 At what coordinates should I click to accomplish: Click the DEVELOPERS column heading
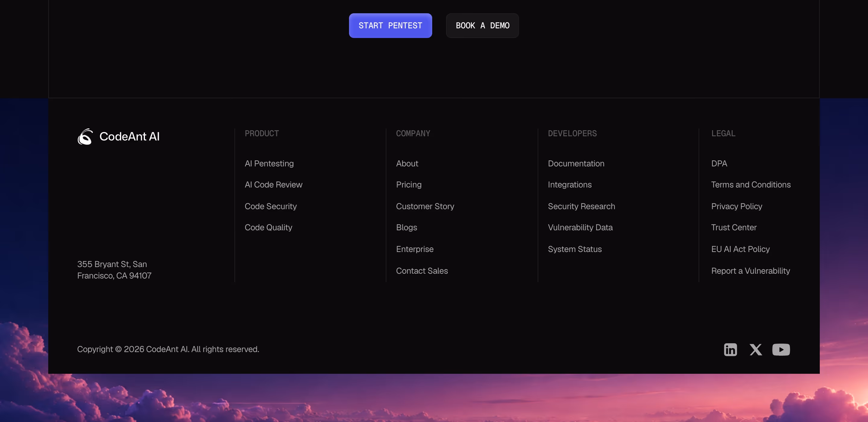(x=572, y=134)
